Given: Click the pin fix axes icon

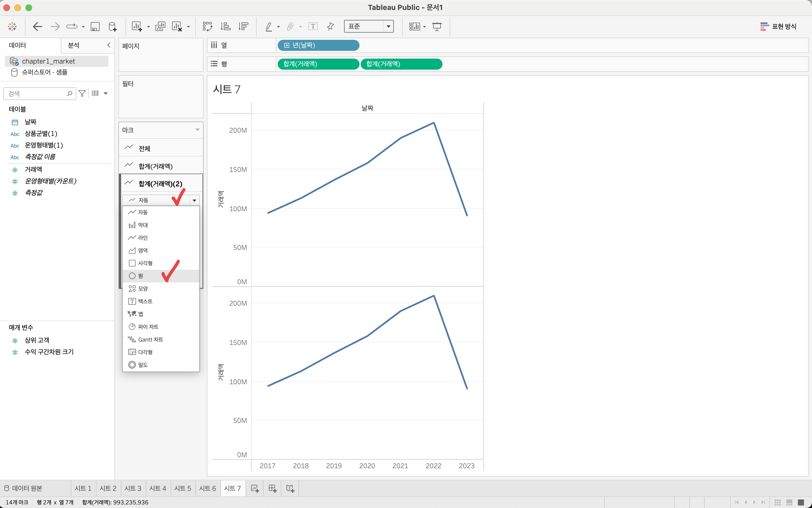Looking at the screenshot, I should 330,27.
